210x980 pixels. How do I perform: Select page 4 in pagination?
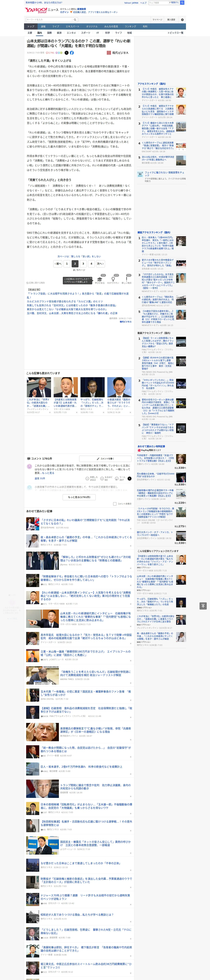(x=91, y=264)
